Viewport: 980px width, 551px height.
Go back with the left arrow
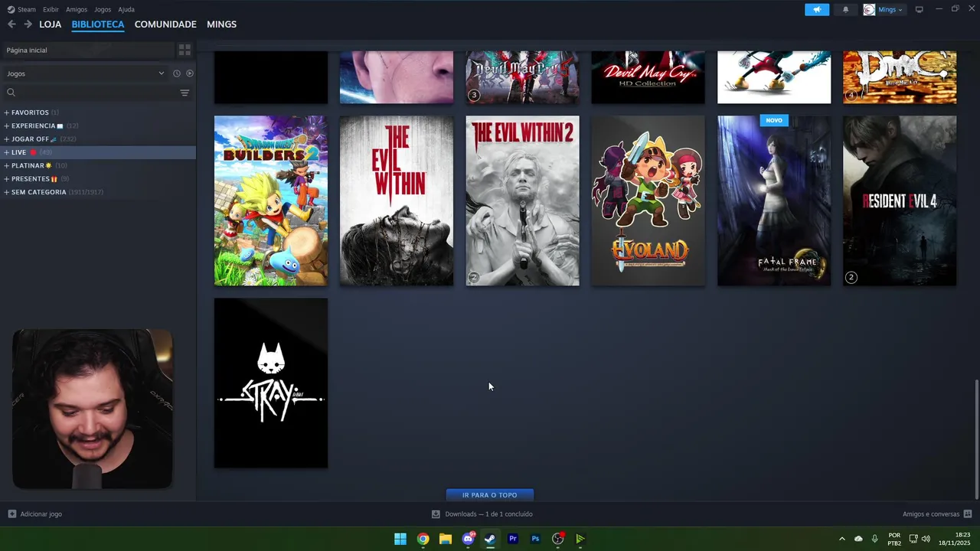tap(11, 24)
